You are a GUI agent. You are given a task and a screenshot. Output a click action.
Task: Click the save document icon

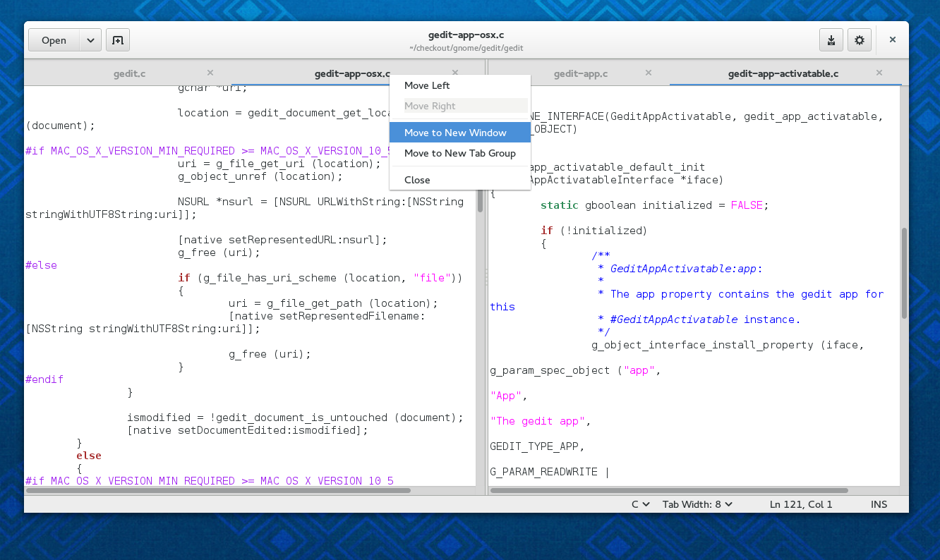click(x=831, y=40)
